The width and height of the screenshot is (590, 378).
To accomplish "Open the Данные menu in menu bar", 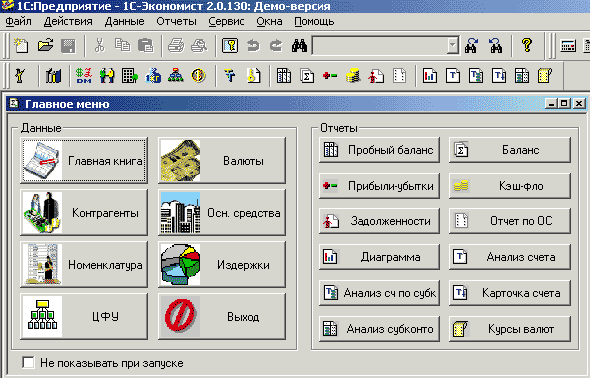I will click(x=125, y=21).
